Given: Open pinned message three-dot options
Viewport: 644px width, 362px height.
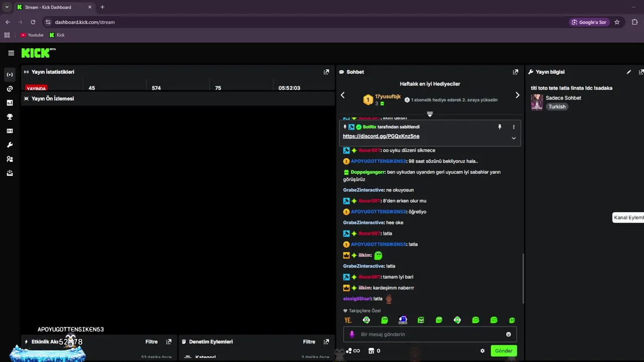Looking at the screenshot, I should (514, 127).
